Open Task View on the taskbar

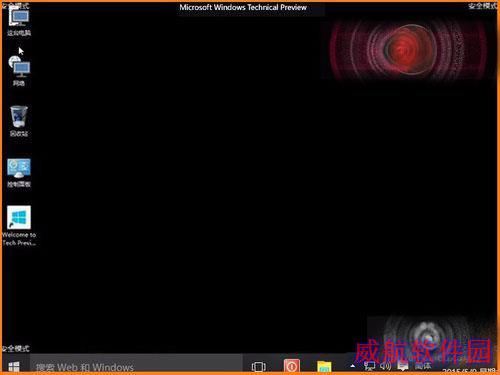(259, 367)
